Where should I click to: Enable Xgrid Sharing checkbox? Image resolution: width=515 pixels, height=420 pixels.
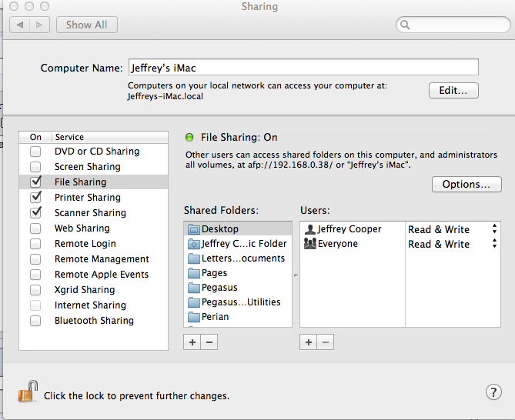pyautogui.click(x=35, y=290)
